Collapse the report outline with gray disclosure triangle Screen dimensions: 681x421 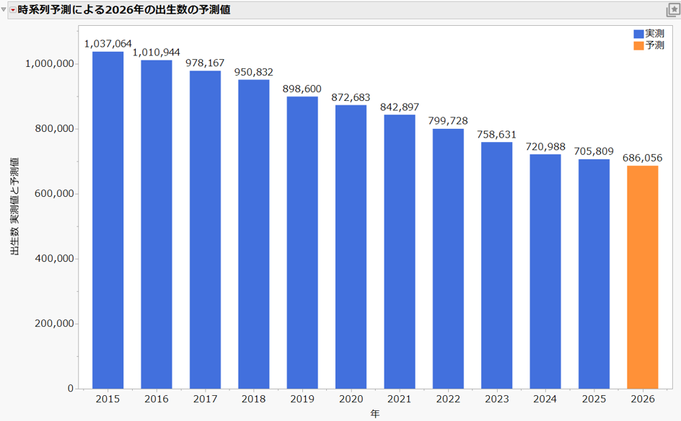click(3, 9)
